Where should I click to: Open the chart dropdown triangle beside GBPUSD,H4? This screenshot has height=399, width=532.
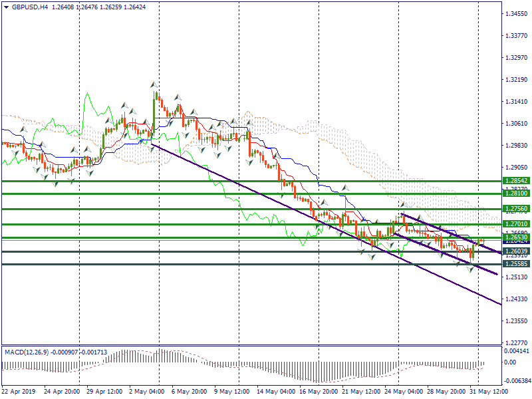coord(6,7)
